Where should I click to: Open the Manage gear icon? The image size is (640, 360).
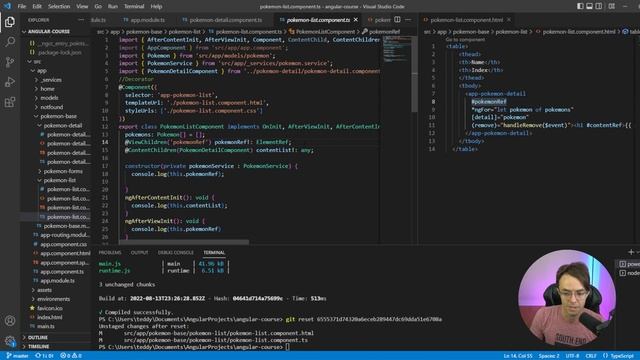coord(10,341)
